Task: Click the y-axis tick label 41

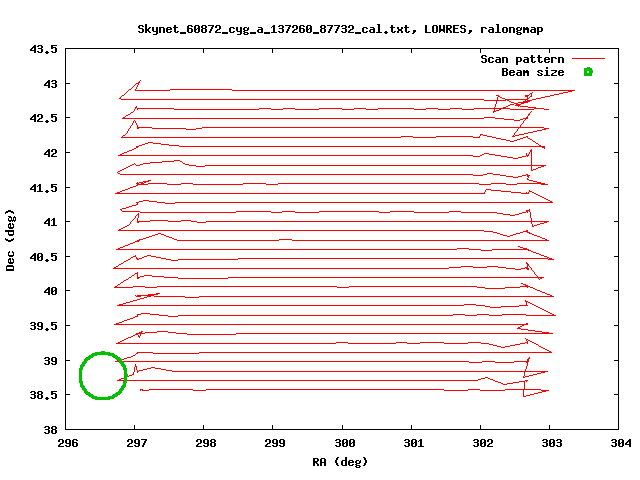Action: (x=50, y=222)
